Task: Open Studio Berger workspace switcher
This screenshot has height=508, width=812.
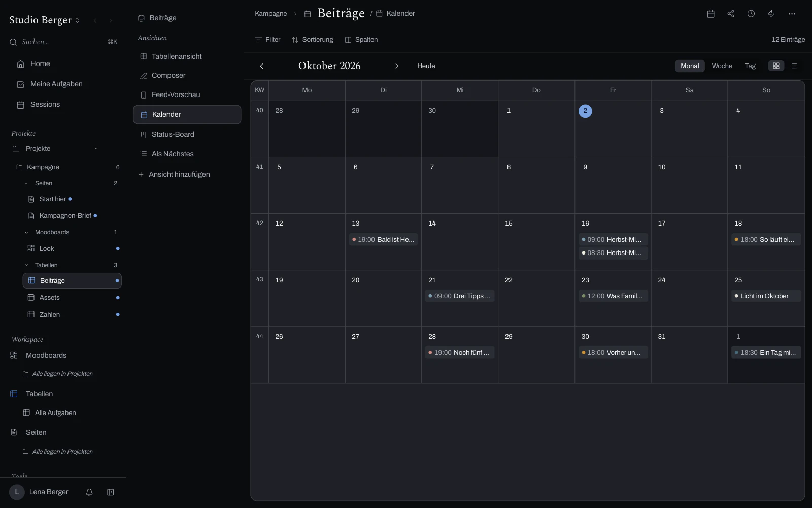Action: (x=45, y=20)
